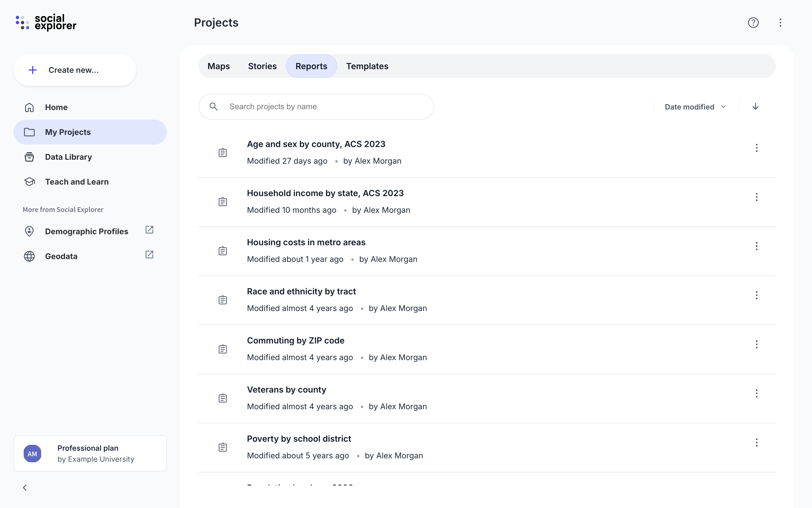
Task: Click the Demographic Profiles pin icon
Action: click(29, 231)
